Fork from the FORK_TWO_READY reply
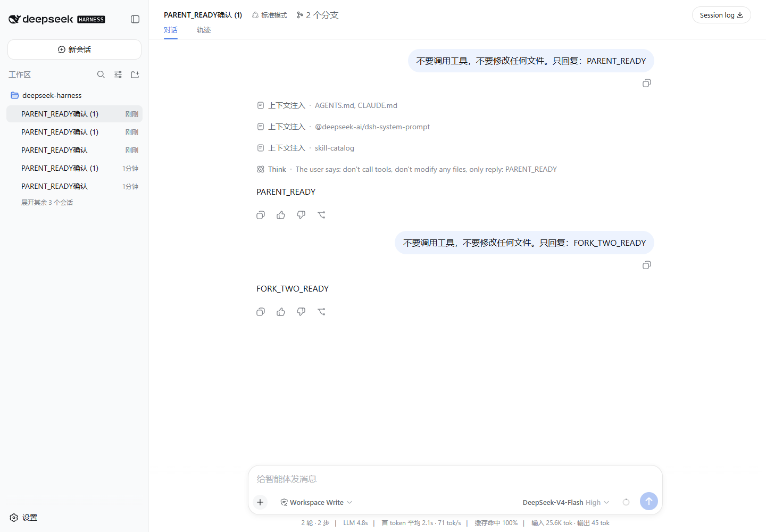This screenshot has width=766, height=532. (321, 312)
